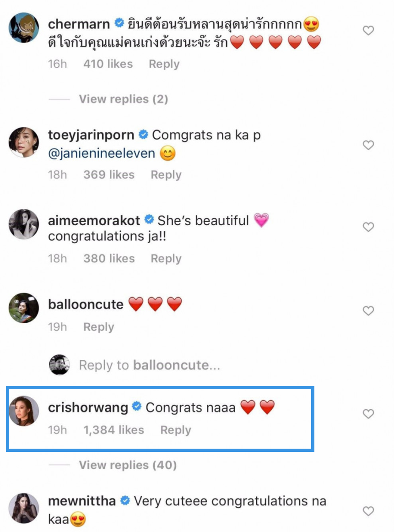Image resolution: width=394 pixels, height=532 pixels.
Task: Like crishorwang's Congrats naaa comment
Action: point(368,414)
